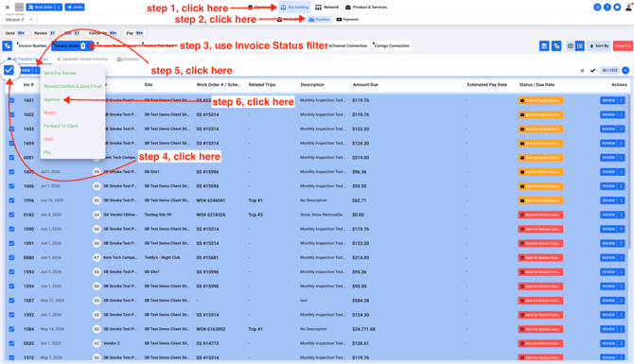This screenshot has width=634, height=364.
Task: Choose Forward To Client option
Action: pos(62,126)
